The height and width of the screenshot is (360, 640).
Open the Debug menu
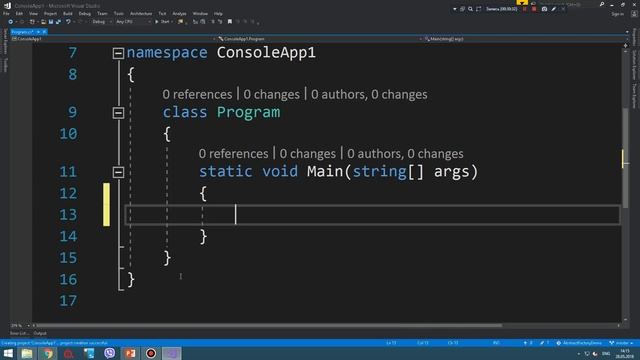click(x=84, y=13)
